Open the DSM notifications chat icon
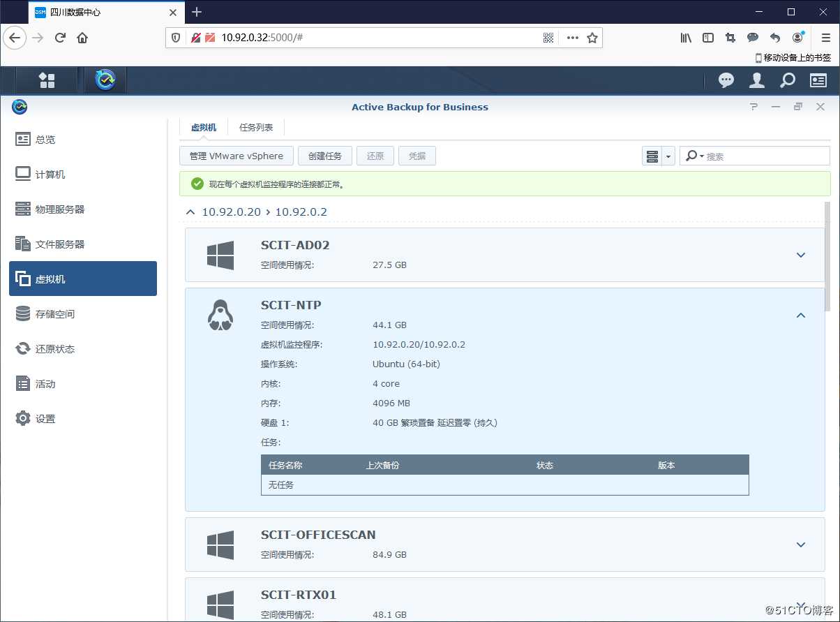The image size is (840, 622). (726, 80)
